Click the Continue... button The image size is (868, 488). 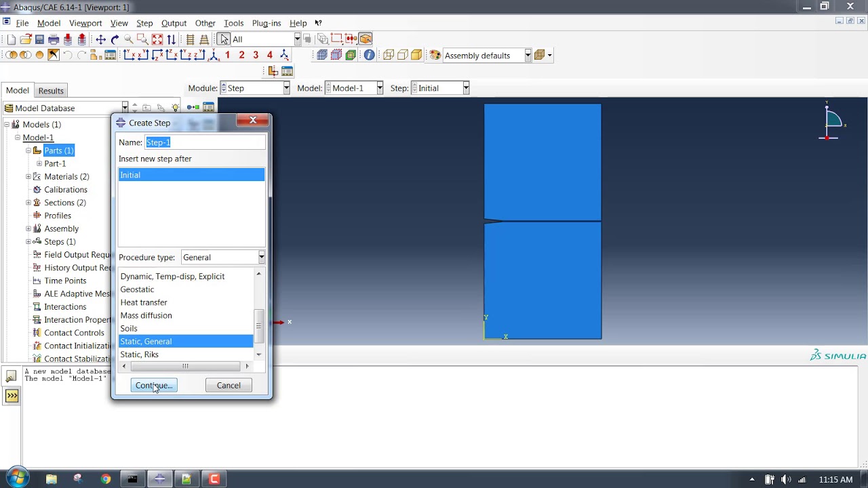(x=154, y=385)
